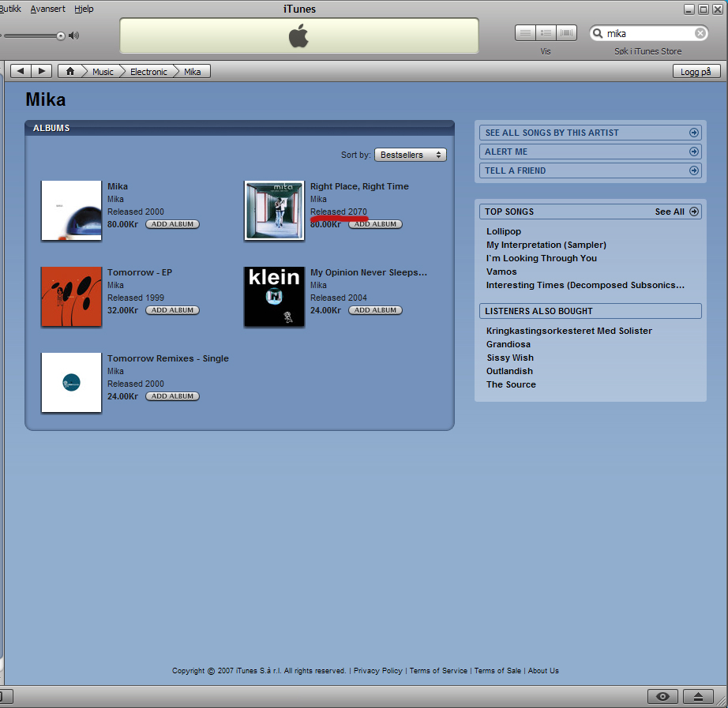Viewport: 728px width, 708px height.
Task: Open the Mika album cover thumbnail
Action: click(x=72, y=210)
